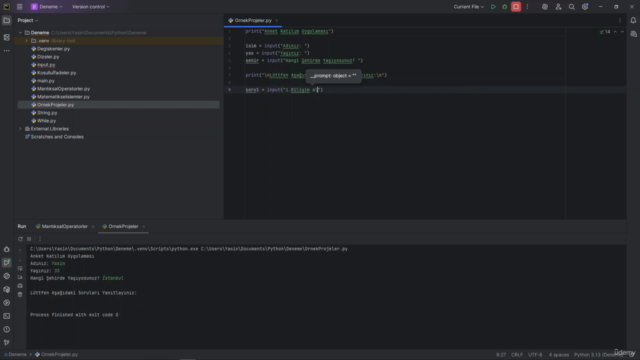The height and width of the screenshot is (360, 640).
Task: Open the Version control dropdown
Action: [x=91, y=7]
